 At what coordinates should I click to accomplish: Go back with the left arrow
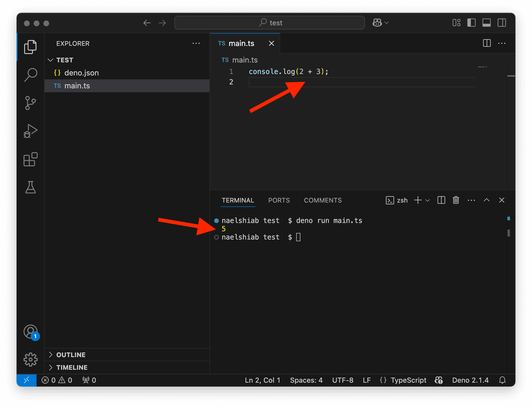tap(147, 23)
